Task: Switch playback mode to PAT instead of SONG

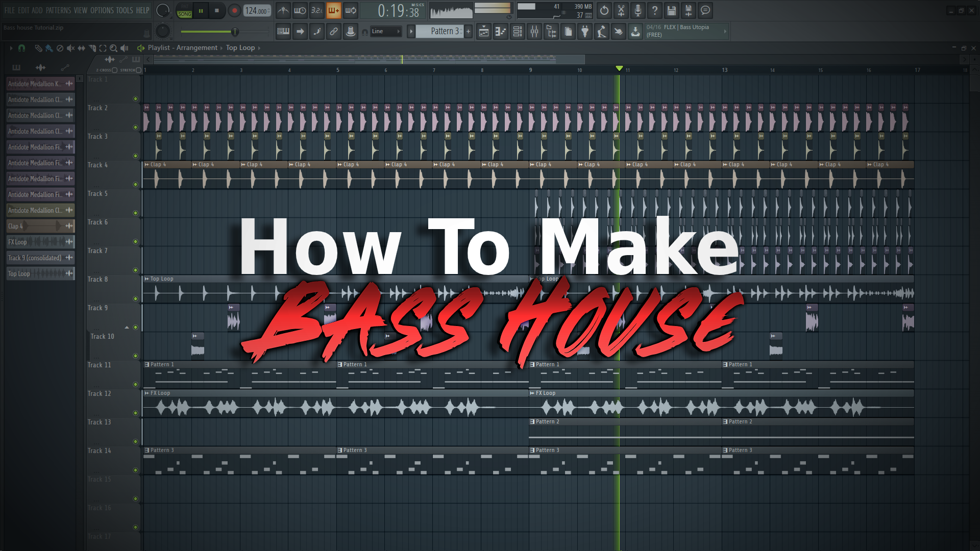Action: pos(185,6)
